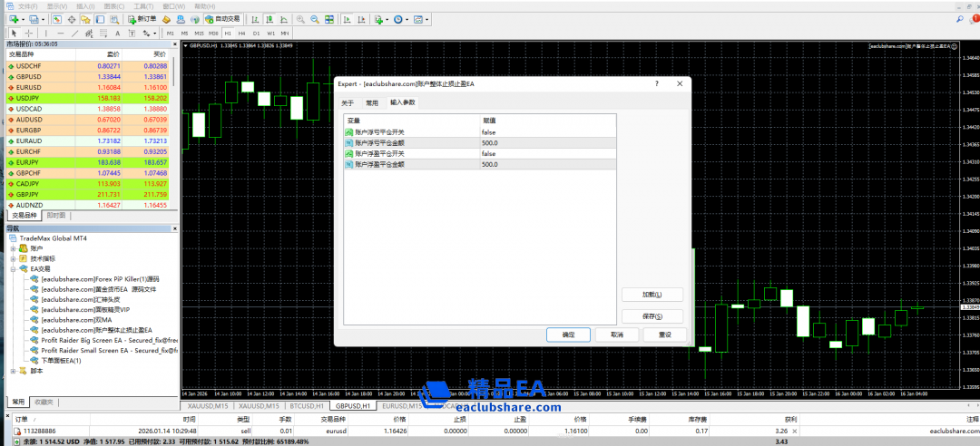Screen dimensions: 980x446
Task: Select the crosshair cursor tool
Action: pyautogui.click(x=29, y=33)
